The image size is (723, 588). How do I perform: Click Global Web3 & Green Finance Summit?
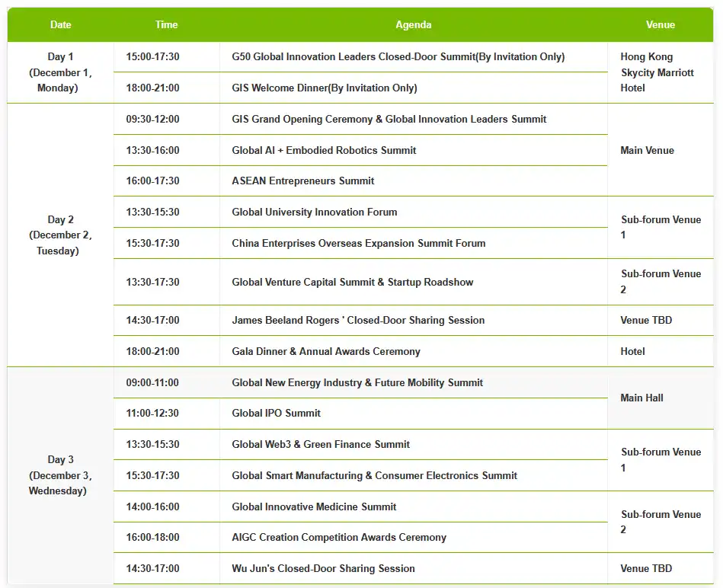[321, 445]
